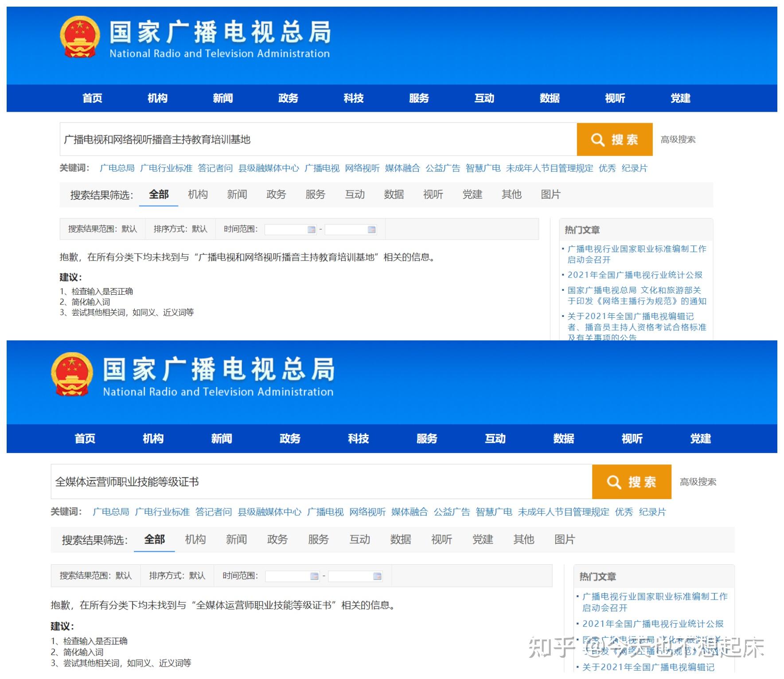Open the 网络主播行为规范 notice on the 培训基地 page
This screenshot has height=679, width=784.
pos(637,296)
